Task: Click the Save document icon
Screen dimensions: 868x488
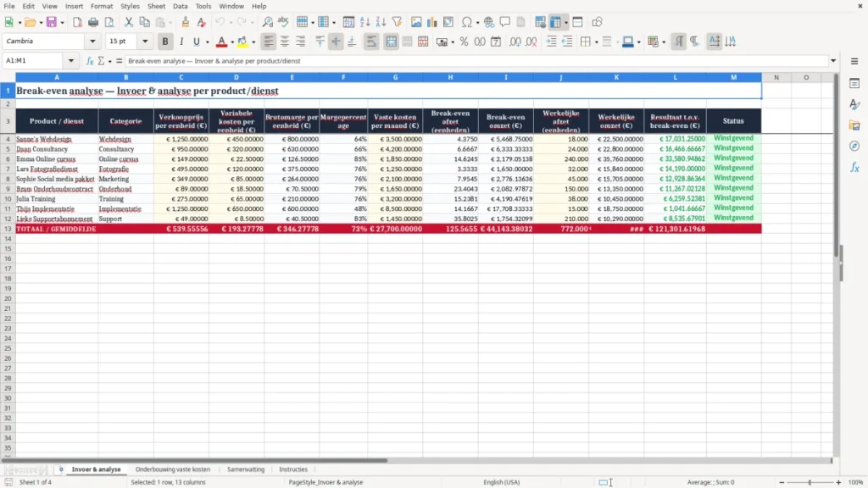Action: 52,22
